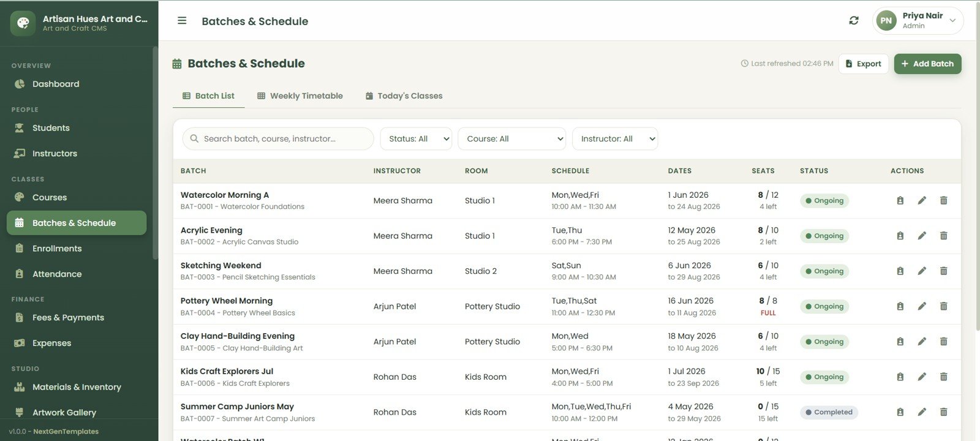Delete the Sketching Weekend batch
Image resolution: width=980 pixels, height=441 pixels.
[943, 271]
